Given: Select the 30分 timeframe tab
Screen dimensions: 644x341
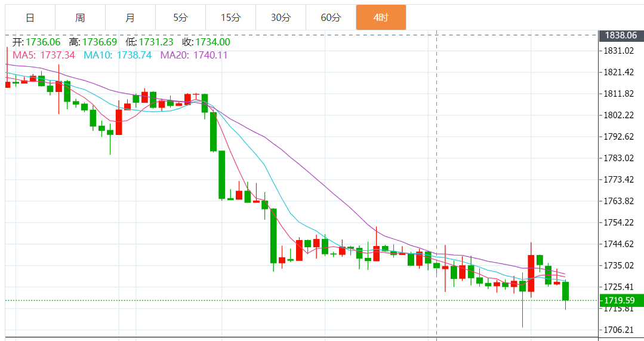Looking at the screenshot, I should coord(281,18).
